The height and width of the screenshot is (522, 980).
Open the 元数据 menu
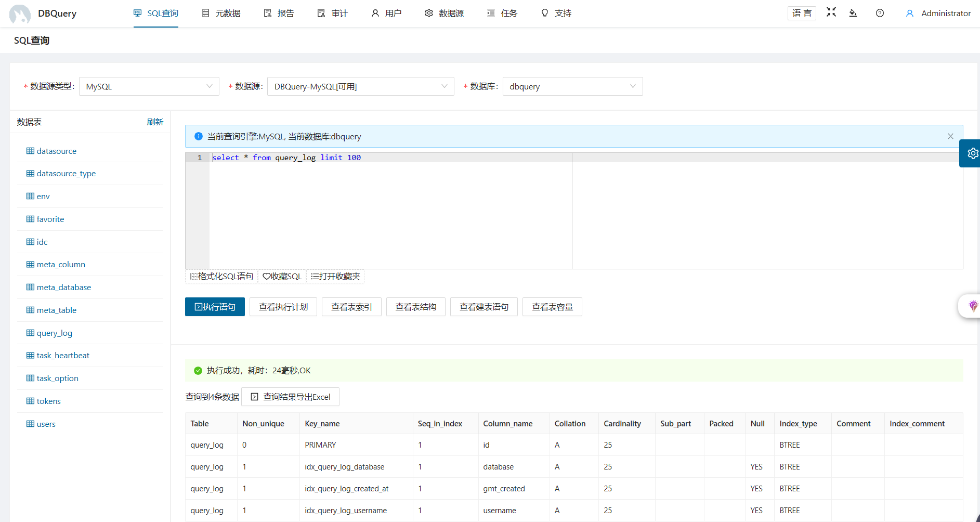point(221,14)
